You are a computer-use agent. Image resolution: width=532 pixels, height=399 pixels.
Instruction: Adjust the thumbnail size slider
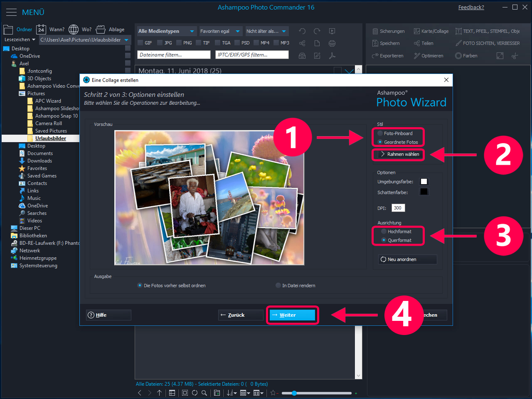pyautogui.click(x=294, y=393)
